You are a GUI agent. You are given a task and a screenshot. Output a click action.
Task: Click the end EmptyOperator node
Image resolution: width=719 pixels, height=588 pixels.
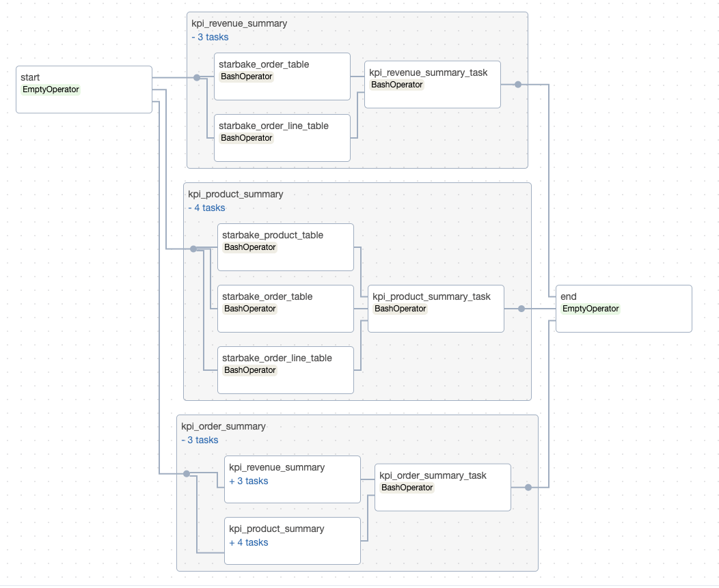pos(623,309)
